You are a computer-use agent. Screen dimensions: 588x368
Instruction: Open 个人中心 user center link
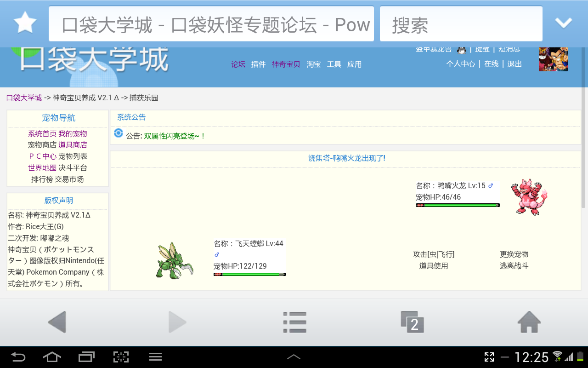pos(461,64)
